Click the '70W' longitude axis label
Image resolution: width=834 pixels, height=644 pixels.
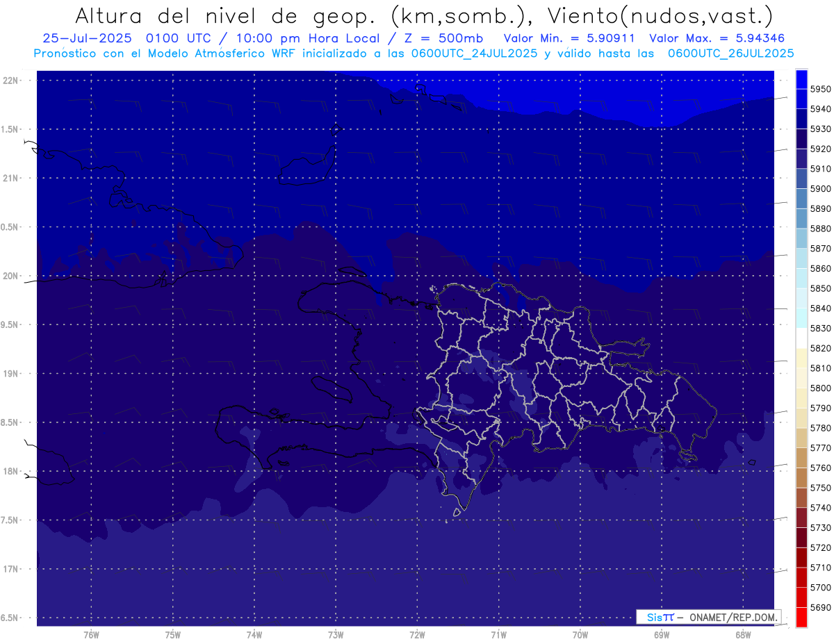click(580, 635)
